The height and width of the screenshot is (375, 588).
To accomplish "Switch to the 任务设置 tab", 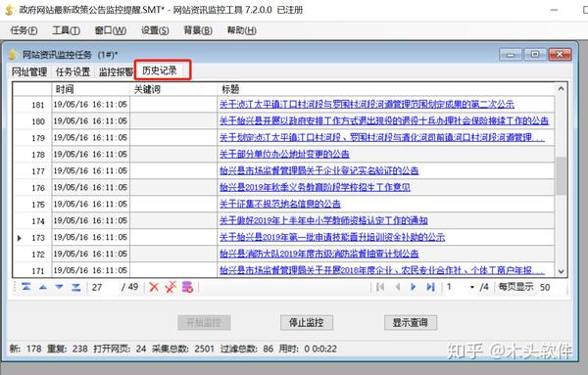I will [73, 71].
